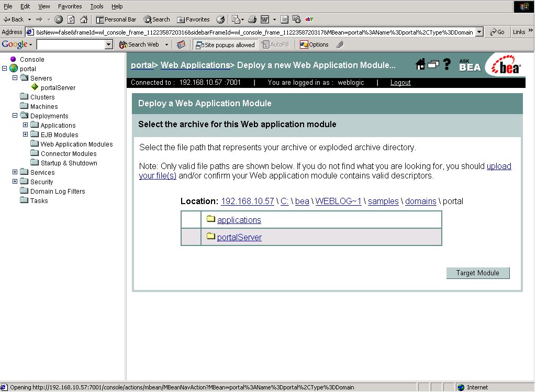The height and width of the screenshot is (392, 536).
Task: Select Web Application Modules in the tree
Action: pos(76,144)
